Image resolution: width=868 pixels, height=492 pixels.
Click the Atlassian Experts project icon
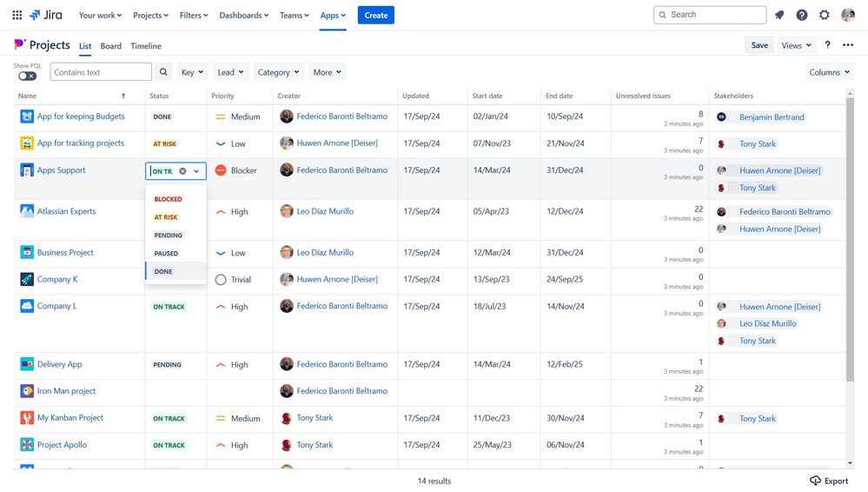tap(27, 211)
